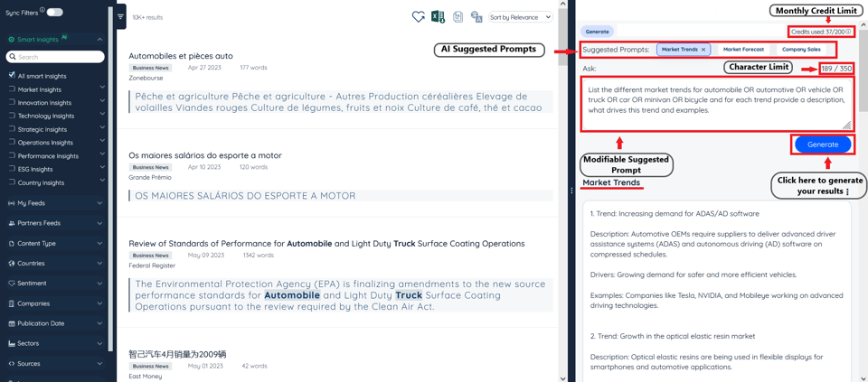Remove the Market Trends prompt chip via X
This screenshot has width=868, height=382.
click(x=703, y=50)
